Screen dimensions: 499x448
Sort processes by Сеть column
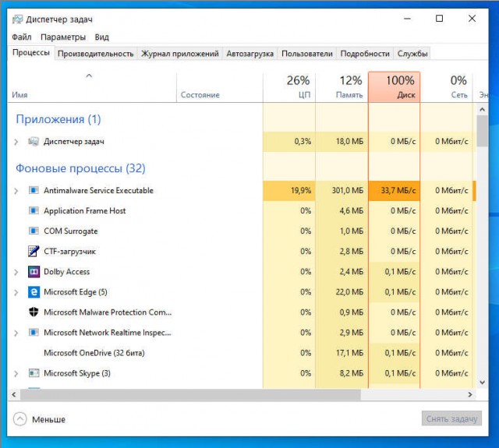[x=447, y=86]
